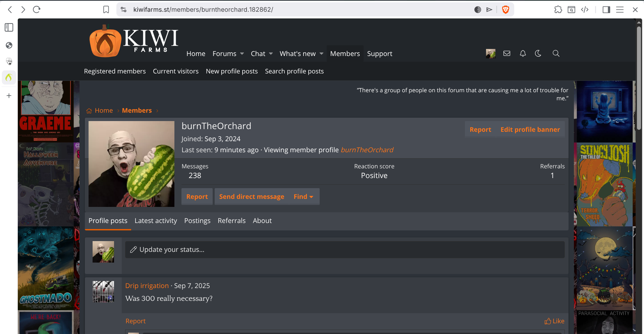This screenshot has height=334, width=644.
Task: Open the Postings tab
Action: 197,221
